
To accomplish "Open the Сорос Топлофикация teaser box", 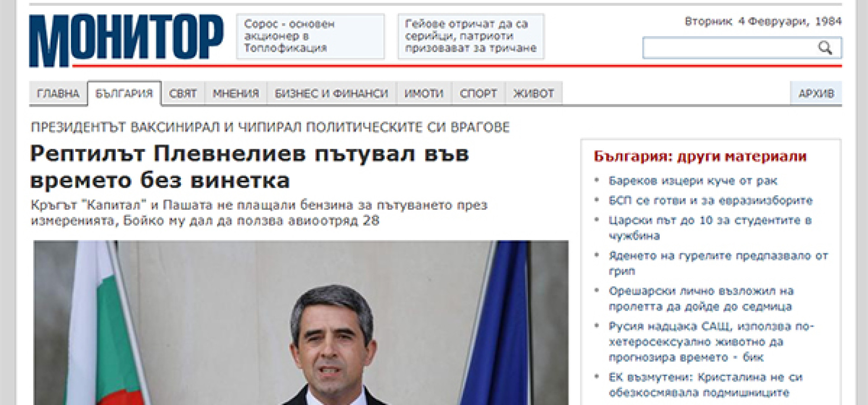I will pyautogui.click(x=310, y=36).
